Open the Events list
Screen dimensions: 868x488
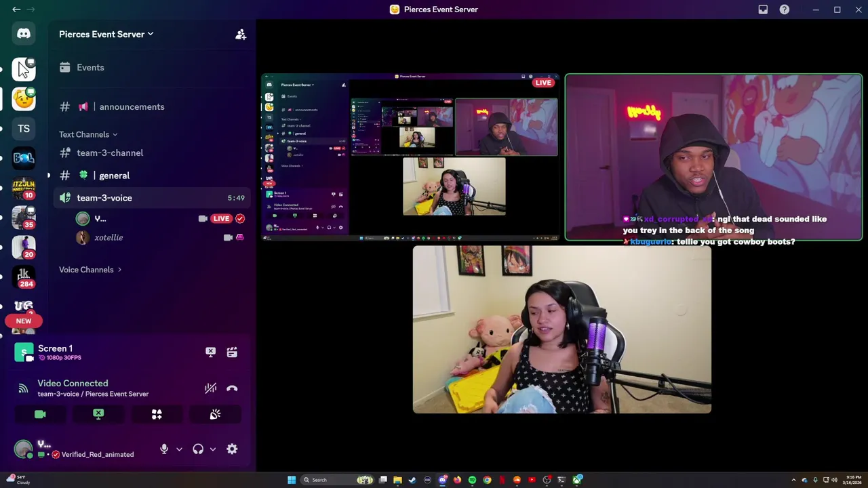(151, 67)
